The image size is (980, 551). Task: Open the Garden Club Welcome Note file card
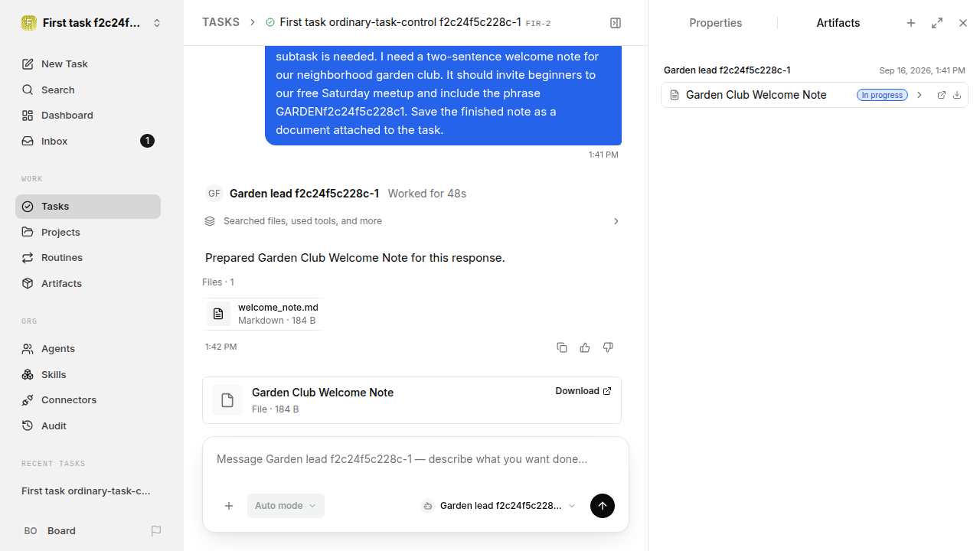pyautogui.click(x=412, y=400)
